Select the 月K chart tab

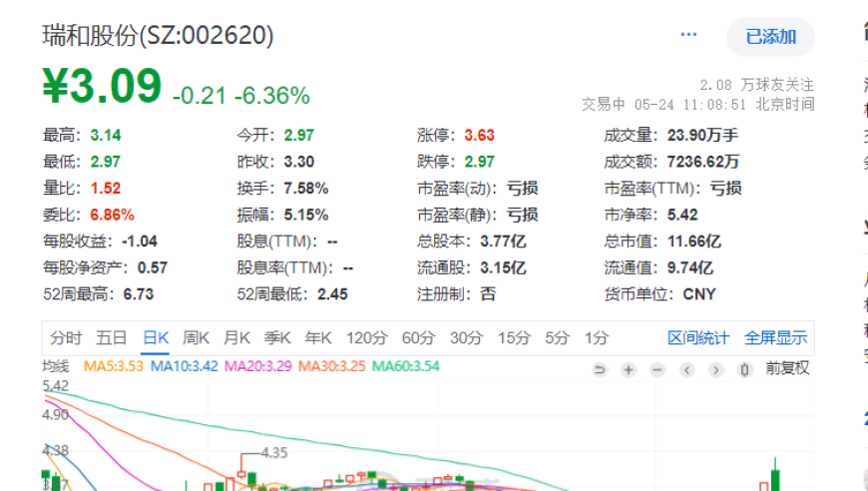click(236, 337)
